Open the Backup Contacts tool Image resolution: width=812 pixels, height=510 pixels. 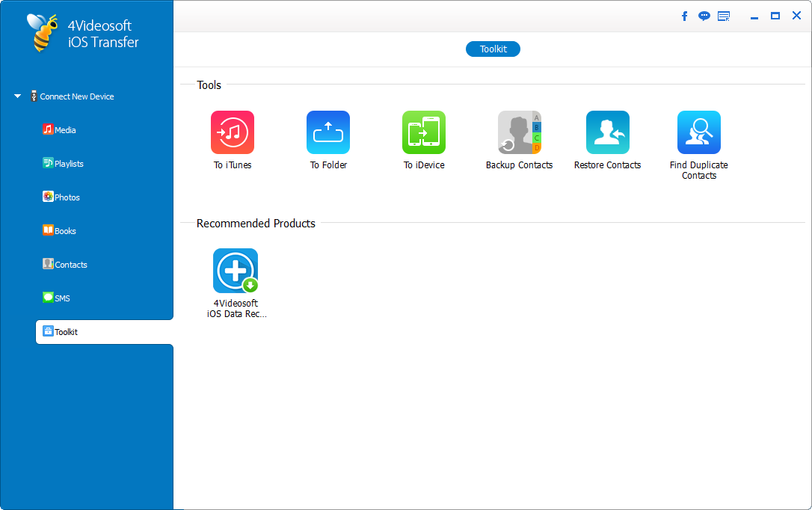pos(519,132)
